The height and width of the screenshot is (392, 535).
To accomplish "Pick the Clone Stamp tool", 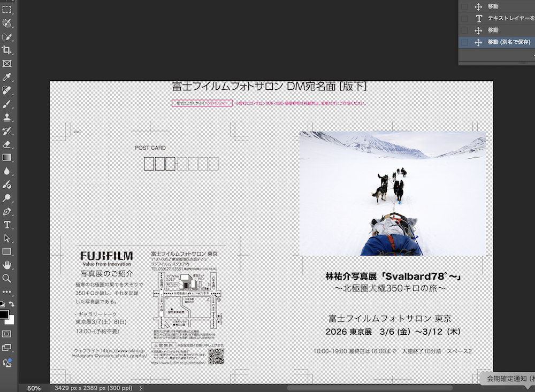I will (x=7, y=117).
